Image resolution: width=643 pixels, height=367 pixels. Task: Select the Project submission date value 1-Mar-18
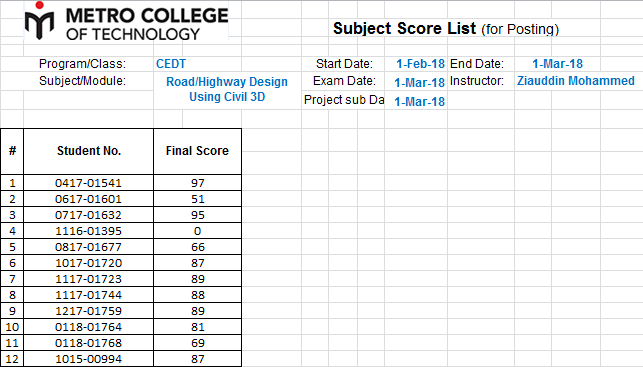(420, 102)
